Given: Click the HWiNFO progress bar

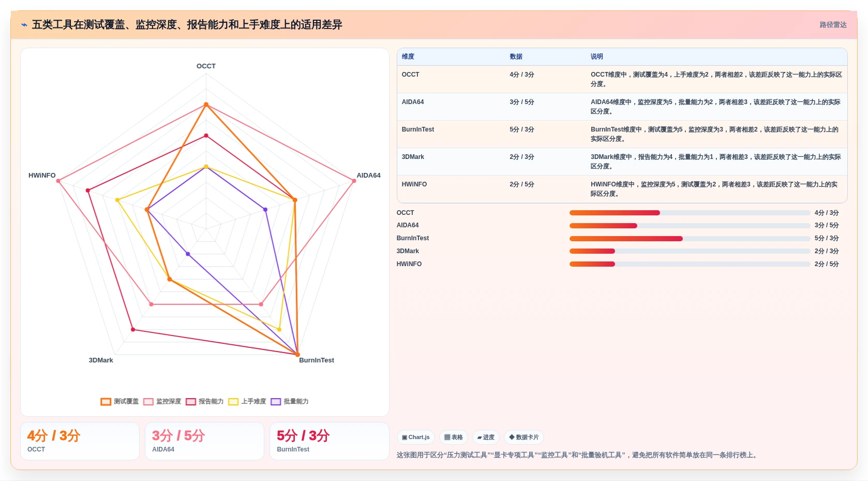Looking at the screenshot, I should pos(690,264).
